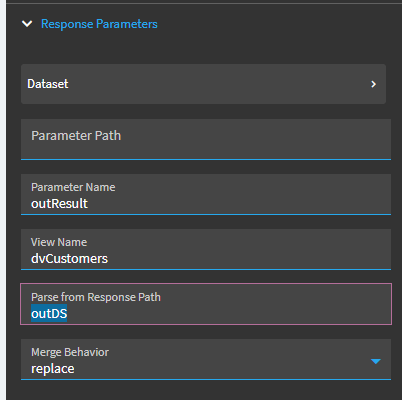Click the View Name label
The image size is (402, 400).
59,242
